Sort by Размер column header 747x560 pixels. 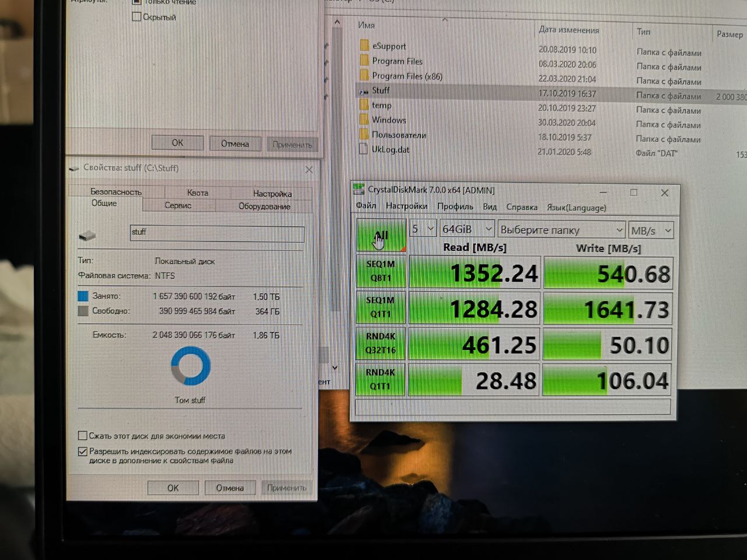tap(729, 34)
